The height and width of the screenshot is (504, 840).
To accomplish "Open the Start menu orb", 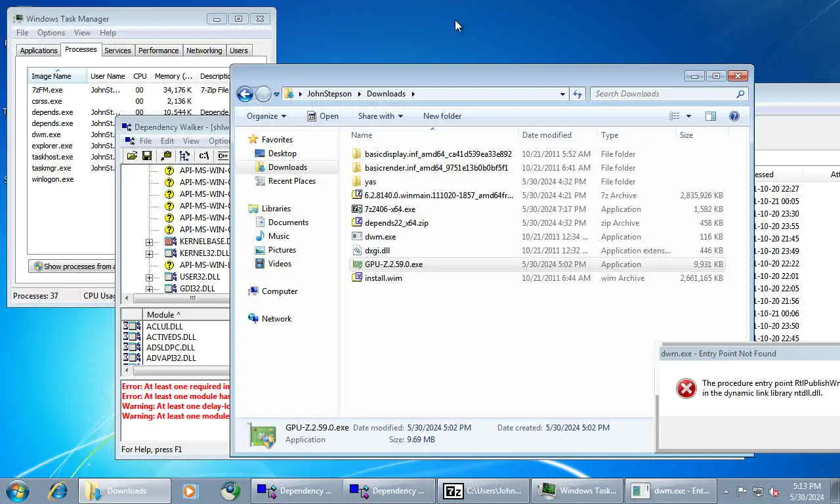I will [17, 490].
